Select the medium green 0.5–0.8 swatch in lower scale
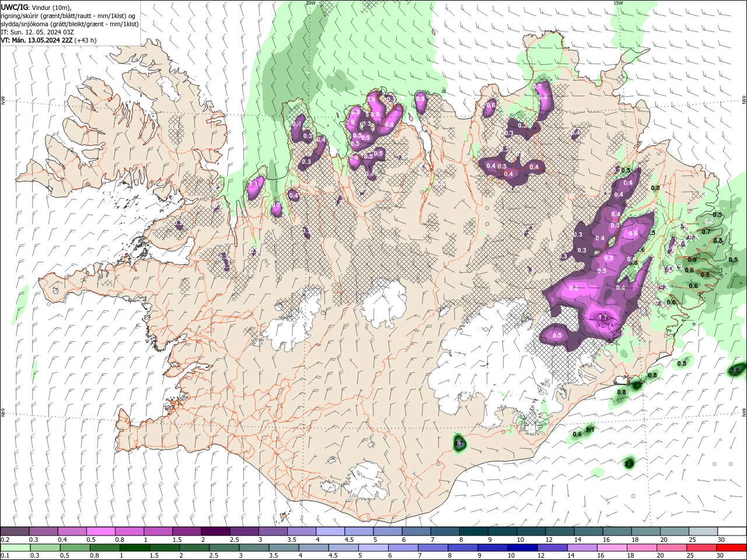 pyautogui.click(x=75, y=548)
